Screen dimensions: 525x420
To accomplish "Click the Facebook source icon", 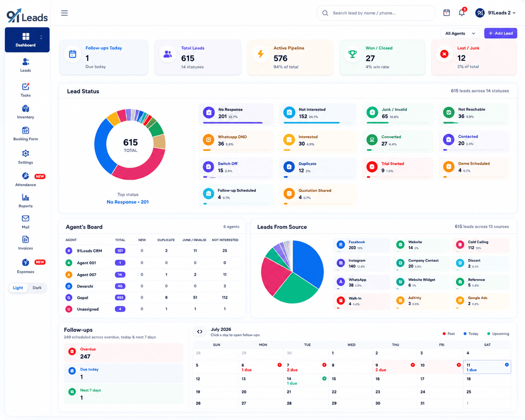I will 341,245.
